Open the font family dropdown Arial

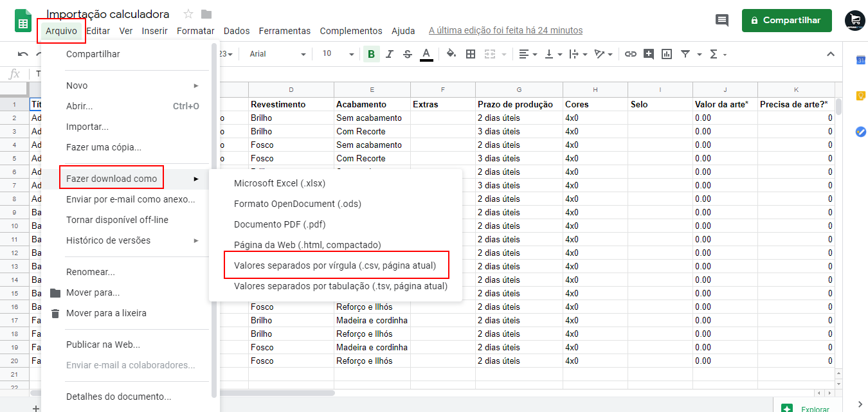pos(278,54)
